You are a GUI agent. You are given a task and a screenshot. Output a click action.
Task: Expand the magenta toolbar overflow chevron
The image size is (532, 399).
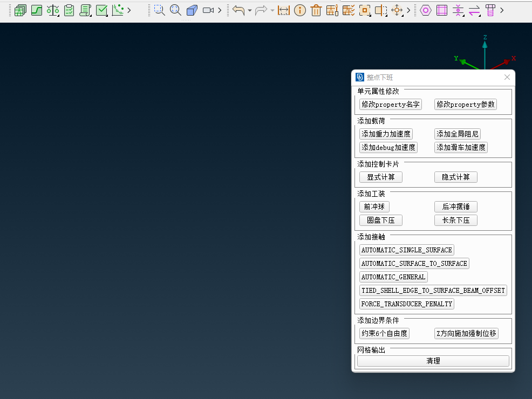(x=502, y=10)
